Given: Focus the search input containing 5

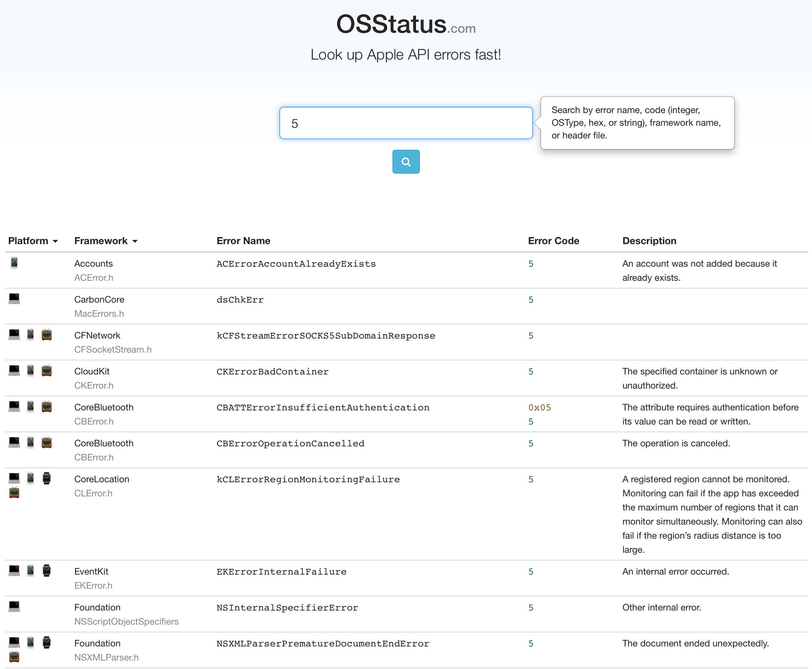Looking at the screenshot, I should tap(406, 123).
